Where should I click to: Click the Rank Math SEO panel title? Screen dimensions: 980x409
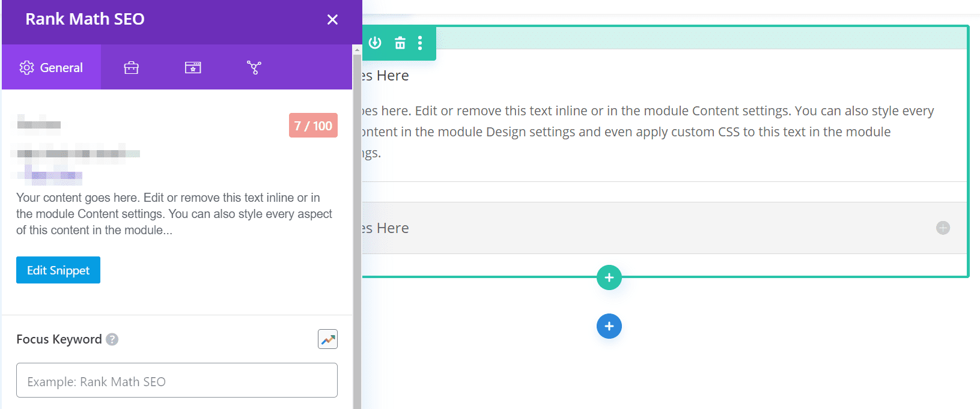[85, 19]
